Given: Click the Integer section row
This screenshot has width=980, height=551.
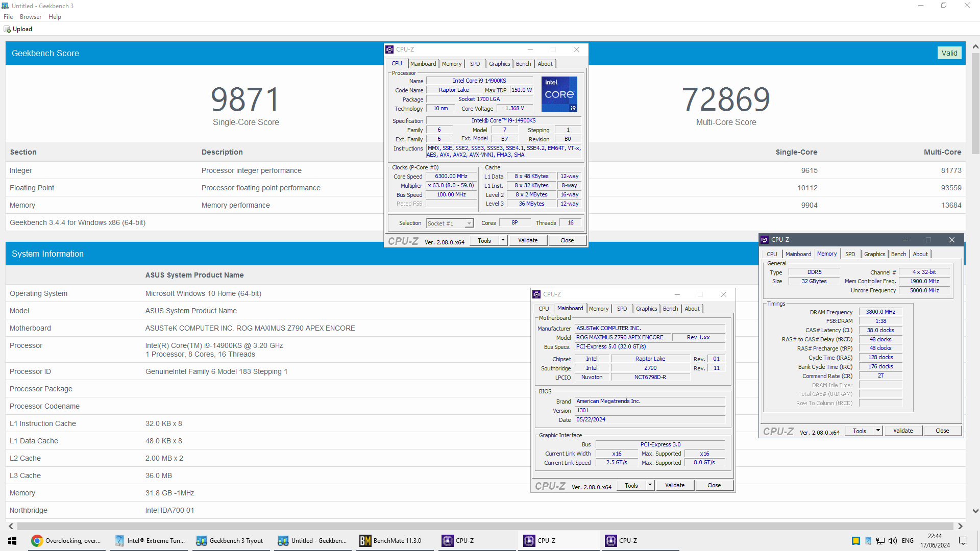Looking at the screenshot, I should (x=485, y=170).
